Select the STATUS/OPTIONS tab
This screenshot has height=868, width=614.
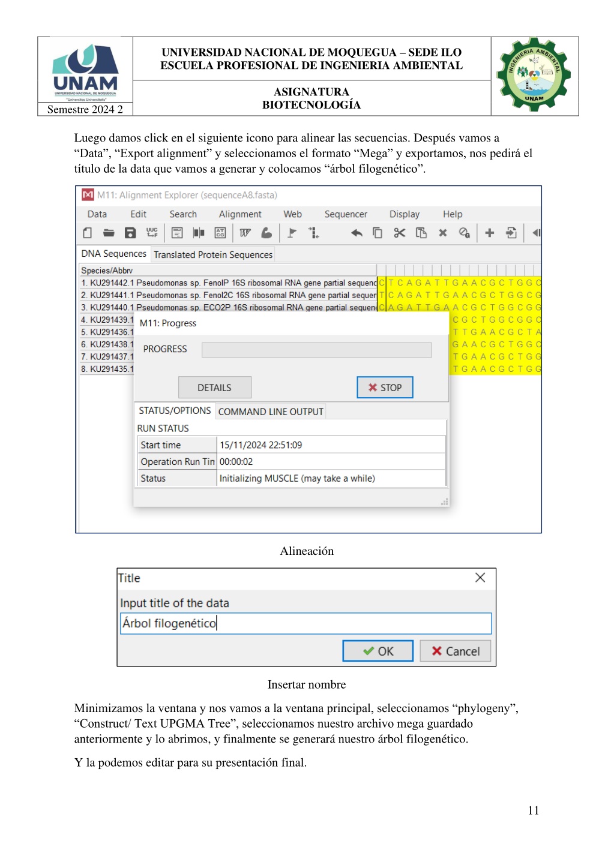click(x=175, y=411)
